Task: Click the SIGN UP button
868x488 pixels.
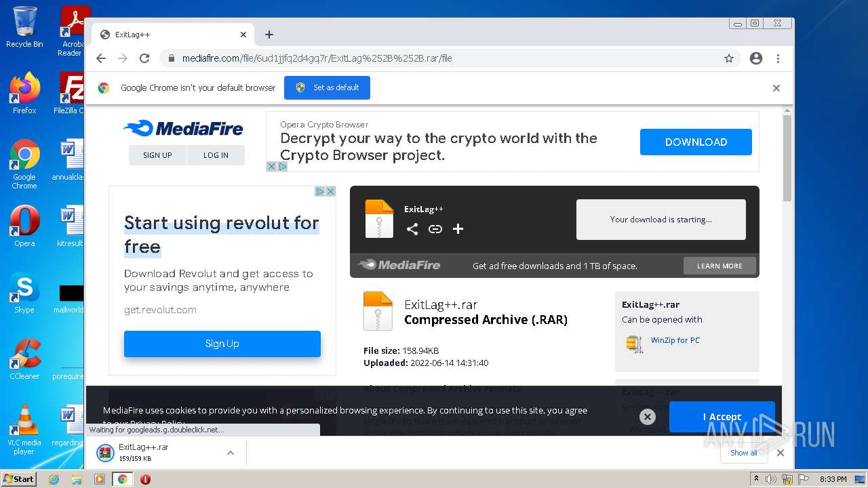Action: pyautogui.click(x=157, y=155)
